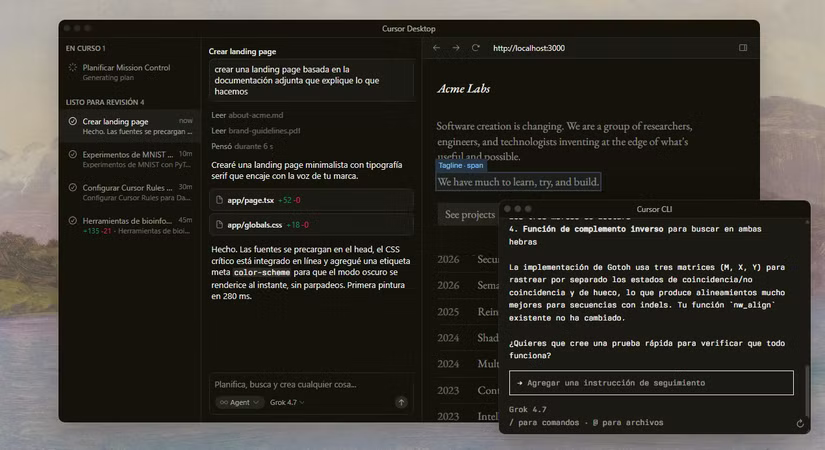Click the LISTO PARA REVISIÓN 4 header
The height and width of the screenshot is (450, 825).
(105, 102)
